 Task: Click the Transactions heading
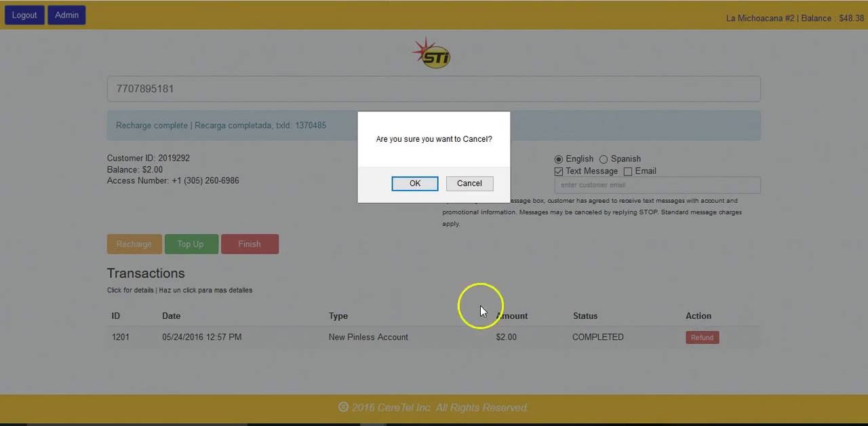(146, 273)
